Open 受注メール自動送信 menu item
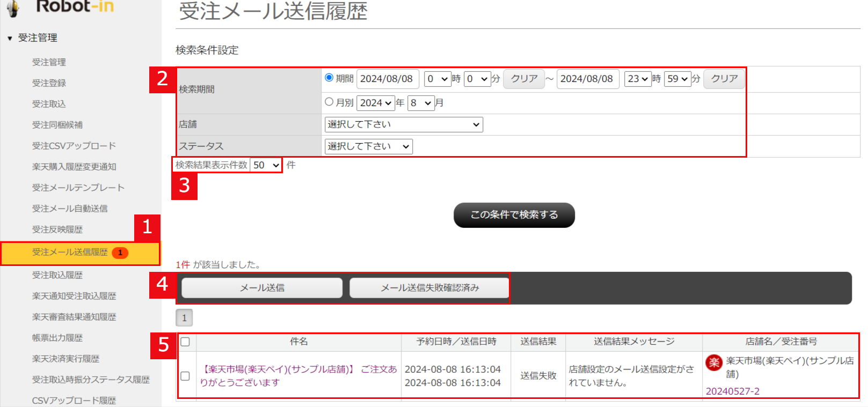Image resolution: width=868 pixels, height=407 pixels. tap(70, 209)
